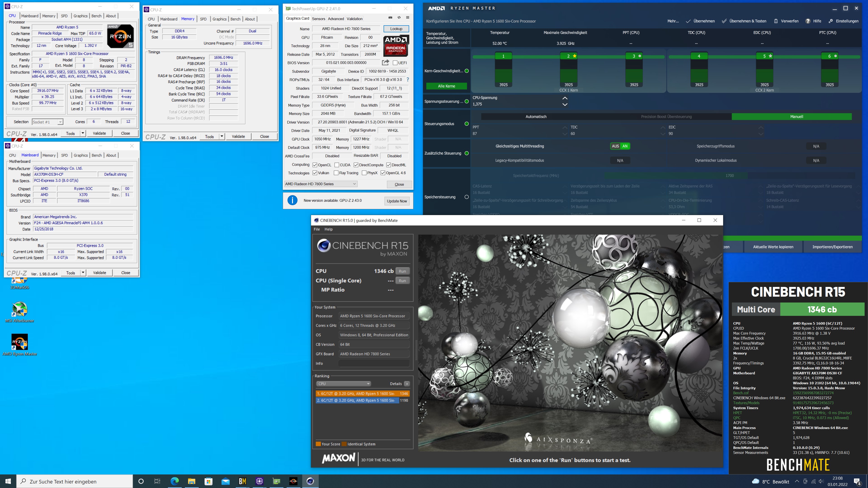Click the Speichertaktfrequenz 1700 slider
Image resolution: width=868 pixels, height=488 pixels.
tap(729, 176)
